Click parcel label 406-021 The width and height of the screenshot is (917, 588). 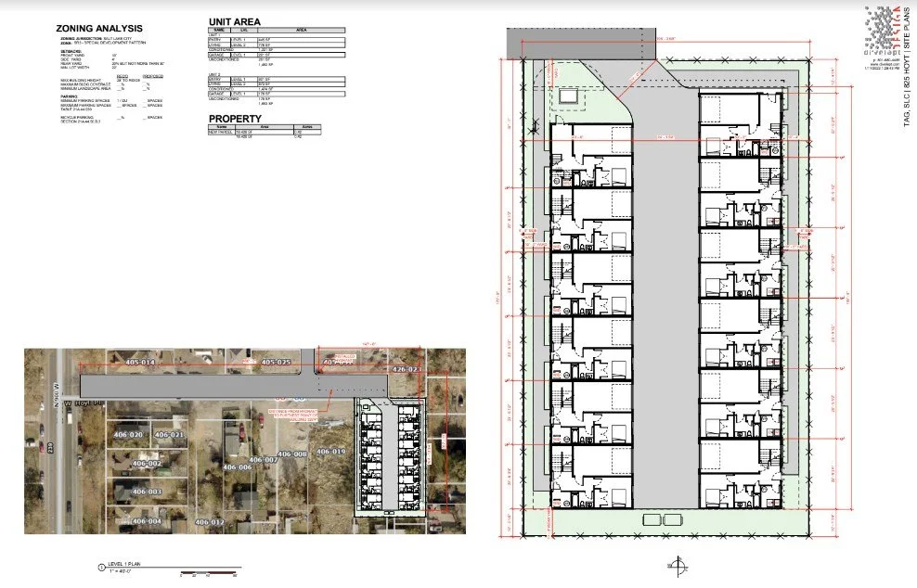169,435
